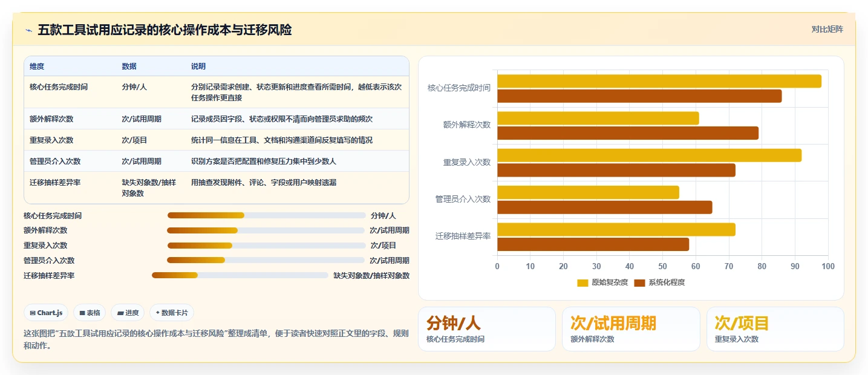Select table cell 重复录入次数
The image size is (868, 375).
(51, 140)
